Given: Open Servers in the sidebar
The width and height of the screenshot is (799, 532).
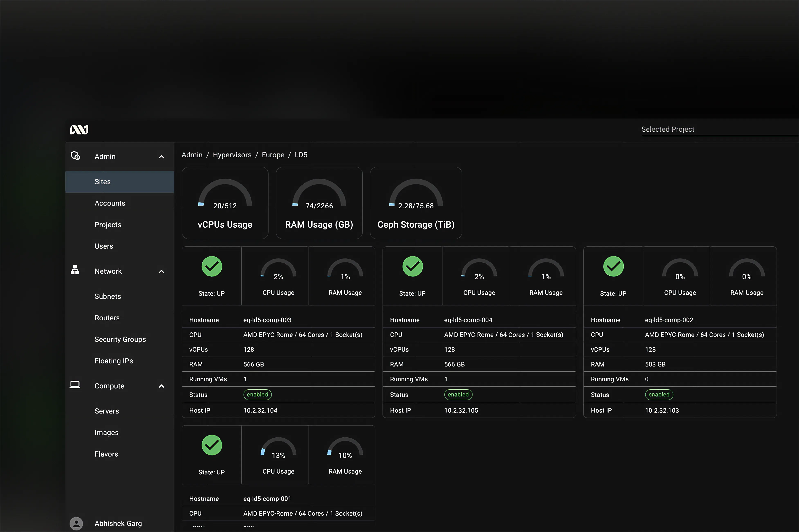Looking at the screenshot, I should pyautogui.click(x=120, y=411).
